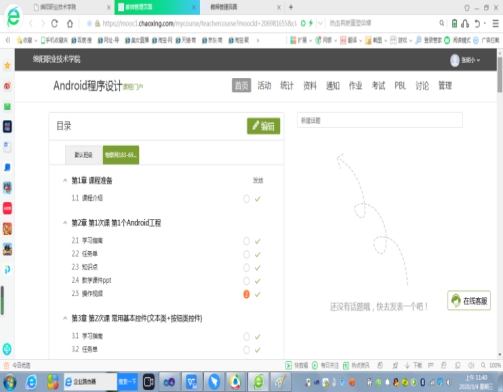Screen dimensions: 503x392
Task: Open the browser hamburger menu icon
Action: (496, 23)
